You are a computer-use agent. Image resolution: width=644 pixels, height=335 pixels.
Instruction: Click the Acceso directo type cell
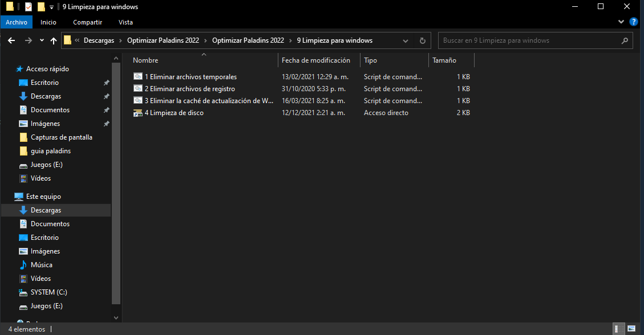386,112
